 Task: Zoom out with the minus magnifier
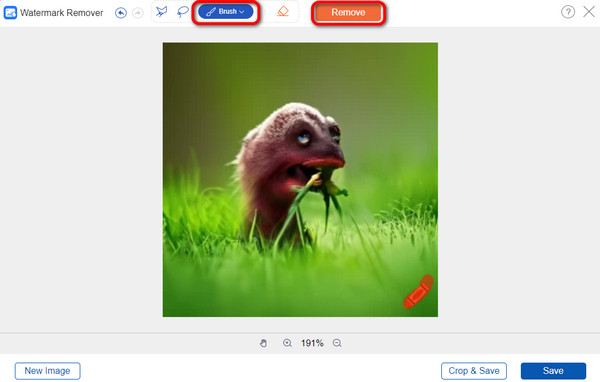pyautogui.click(x=337, y=343)
